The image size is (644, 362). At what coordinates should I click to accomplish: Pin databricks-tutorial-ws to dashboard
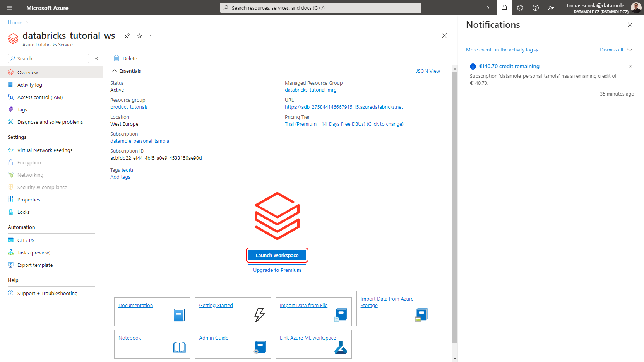pos(127,36)
